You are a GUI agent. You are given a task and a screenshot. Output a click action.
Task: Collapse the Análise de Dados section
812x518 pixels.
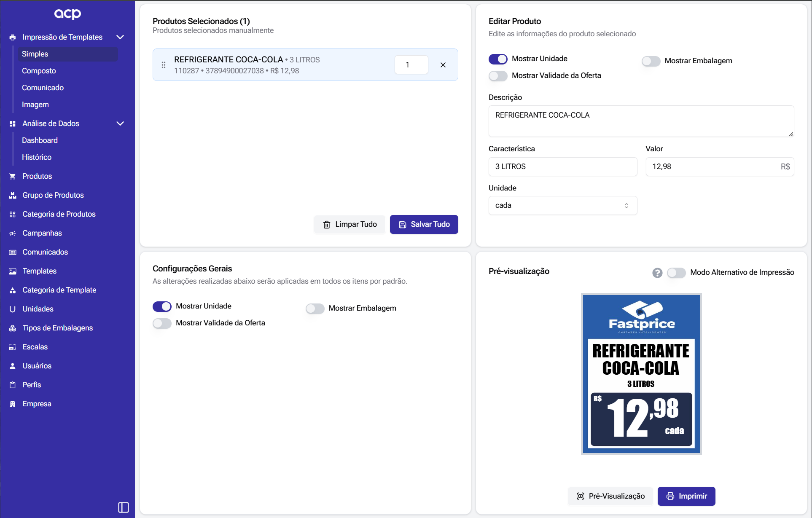120,123
